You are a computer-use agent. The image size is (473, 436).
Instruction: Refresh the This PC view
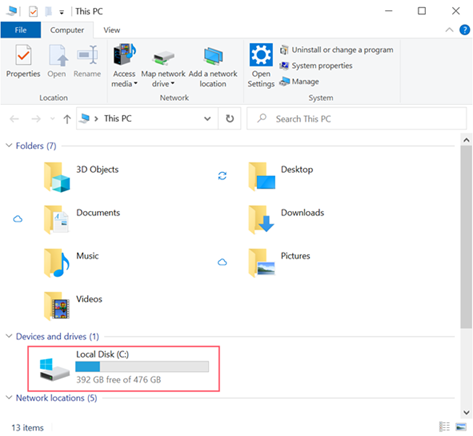(x=230, y=119)
